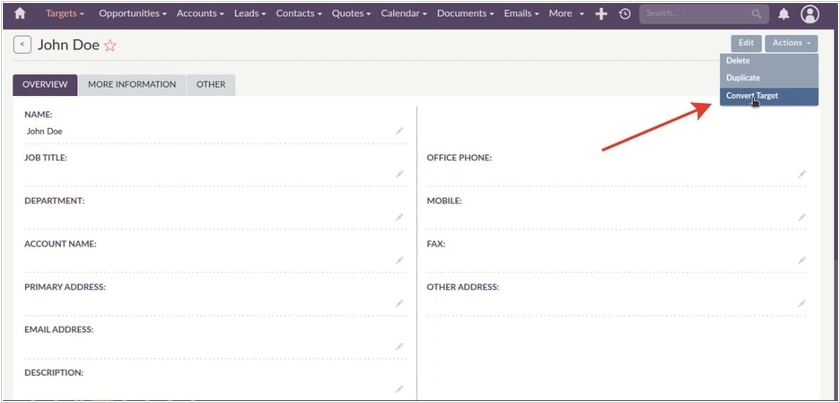Click the PRIMARY ADDRESS label

[x=65, y=287]
